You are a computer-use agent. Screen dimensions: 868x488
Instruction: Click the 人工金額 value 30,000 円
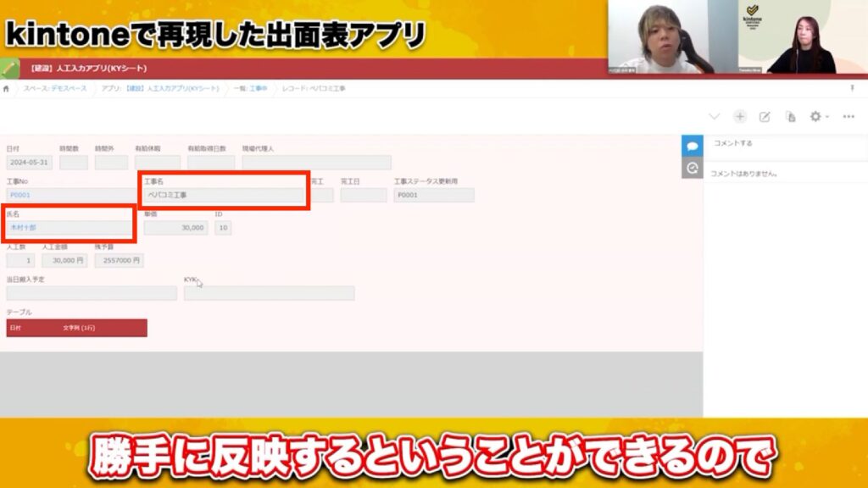(x=64, y=260)
